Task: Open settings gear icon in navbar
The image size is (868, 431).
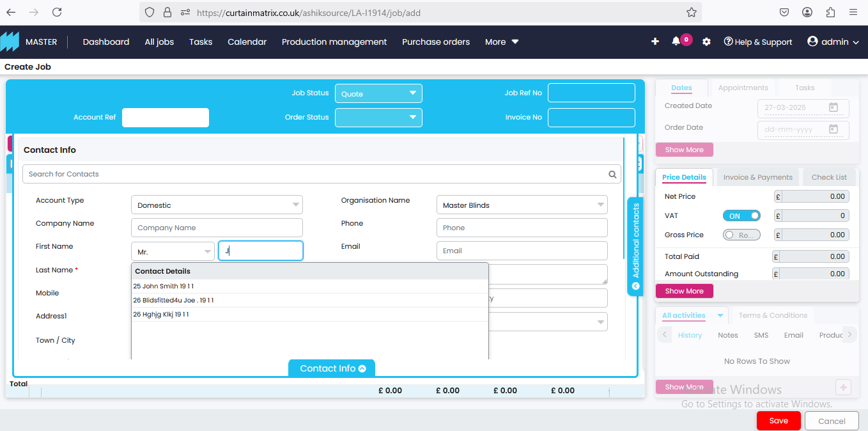Action: 706,42
